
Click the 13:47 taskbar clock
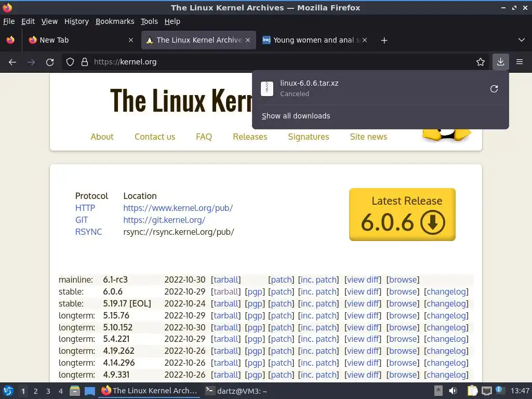coord(520,391)
